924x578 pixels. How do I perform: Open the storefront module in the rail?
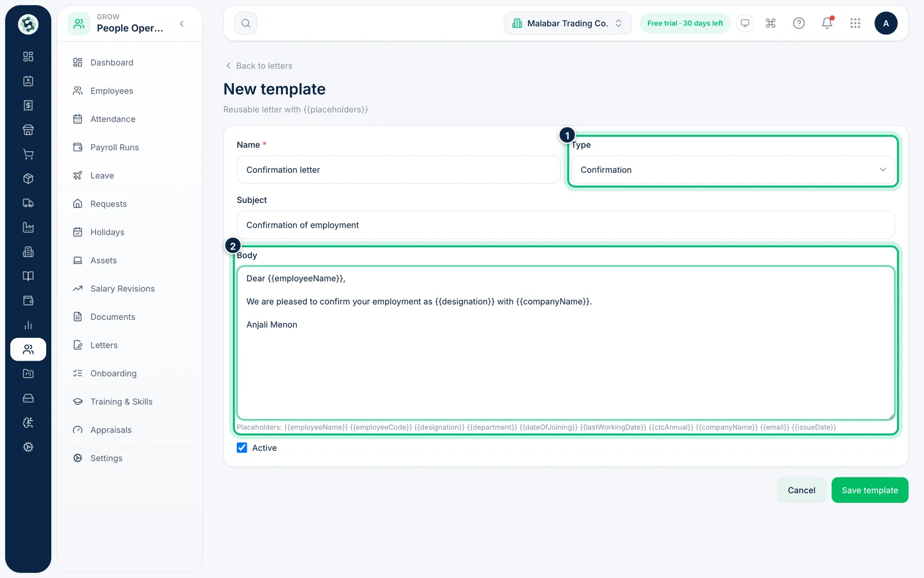coord(28,130)
